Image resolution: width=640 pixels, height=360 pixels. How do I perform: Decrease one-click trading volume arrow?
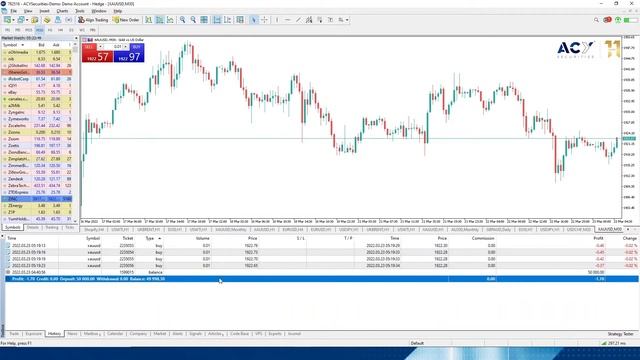tap(100, 47)
